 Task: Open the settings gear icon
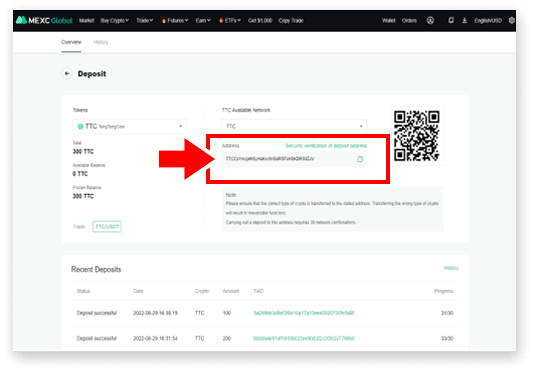pos(512,21)
